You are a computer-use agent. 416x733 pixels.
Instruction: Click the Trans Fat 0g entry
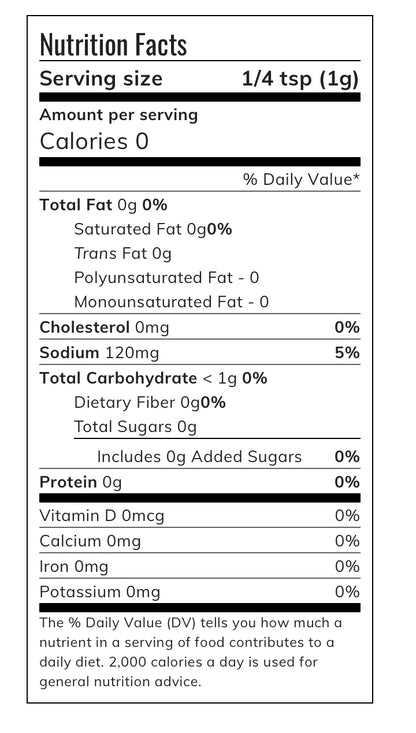(123, 253)
